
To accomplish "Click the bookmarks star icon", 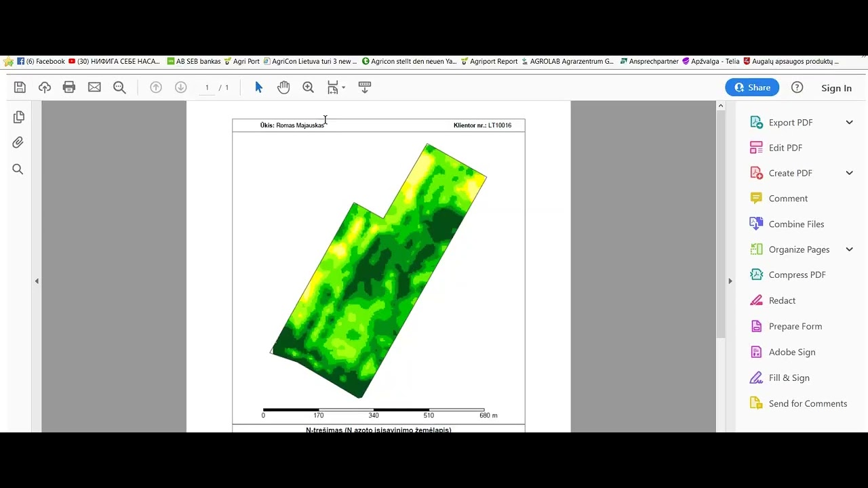I will point(8,62).
